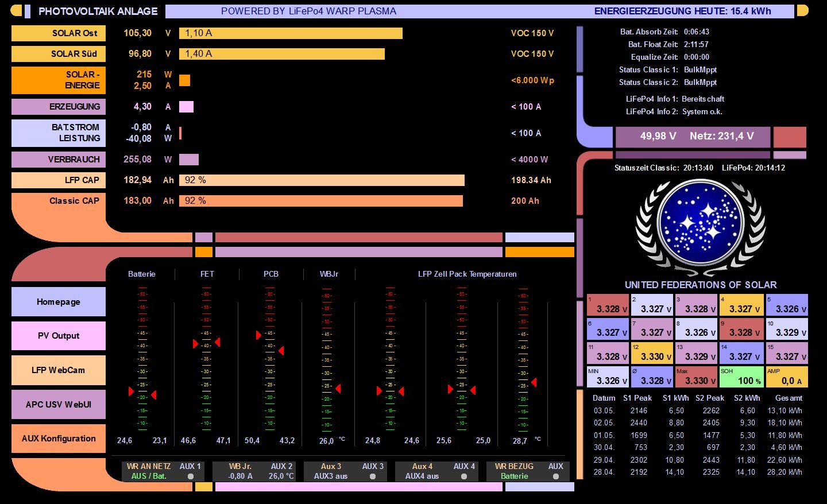Click the Status Classic 1: BulkMppt line
The width and height of the screenshot is (827, 504).
pyautogui.click(x=668, y=69)
